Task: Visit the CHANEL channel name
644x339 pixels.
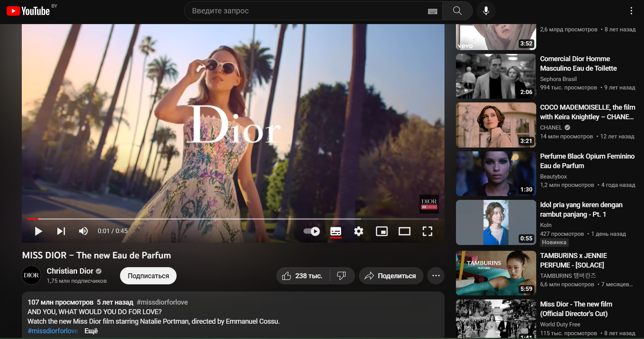Action: tap(551, 128)
